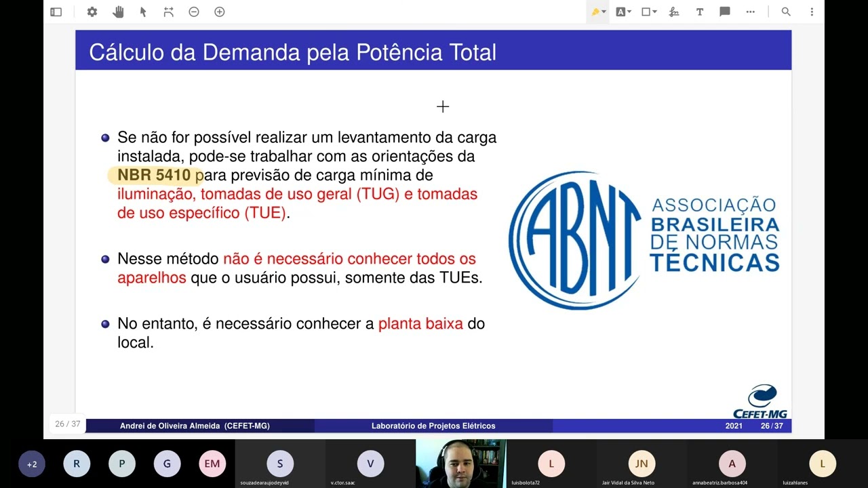Screen dimensions: 868x488
Task: Zoom out with minus icon
Action: 194,12
